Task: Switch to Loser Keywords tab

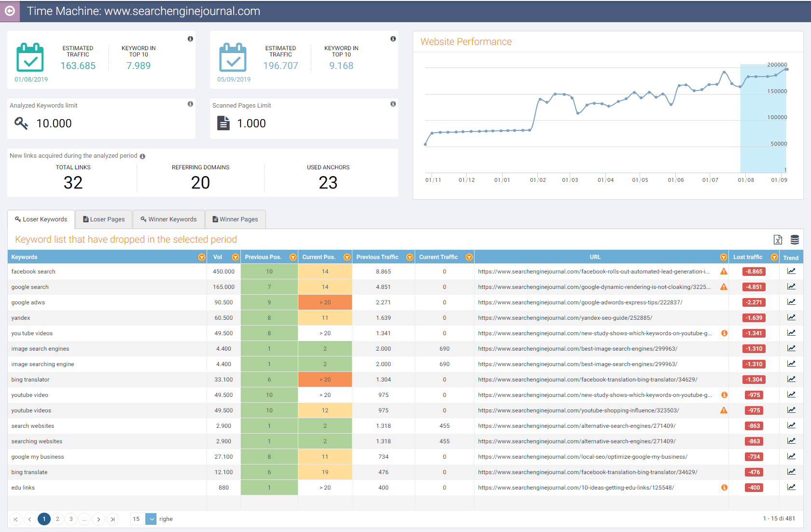Action: (x=41, y=219)
